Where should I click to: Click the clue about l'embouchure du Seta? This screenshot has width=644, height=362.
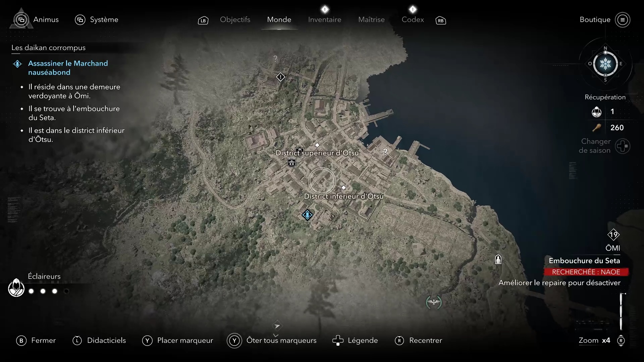(74, 113)
